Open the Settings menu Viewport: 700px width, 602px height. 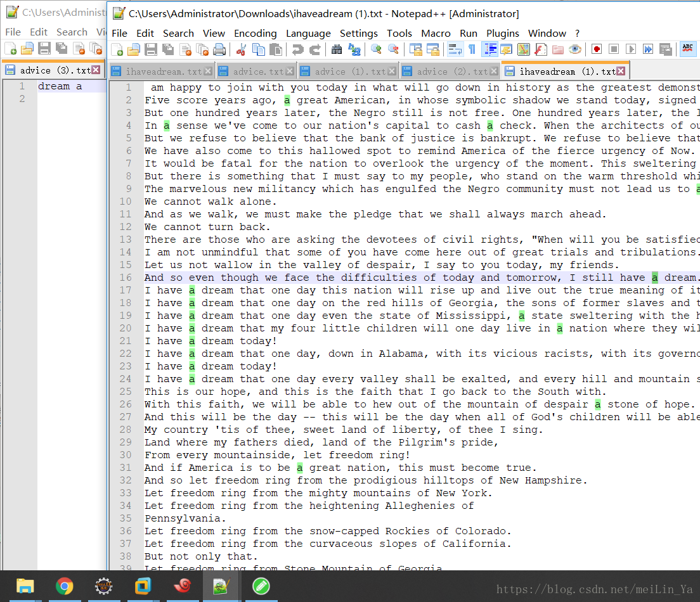pyautogui.click(x=359, y=34)
